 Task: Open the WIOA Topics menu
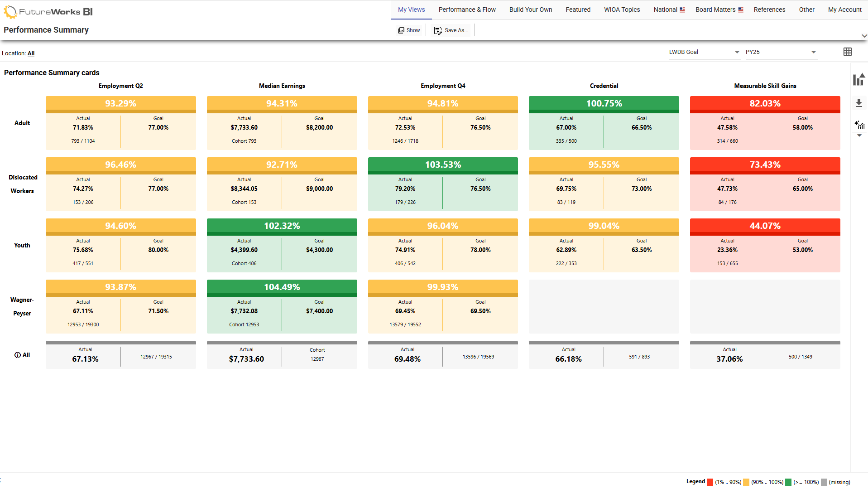coord(622,10)
